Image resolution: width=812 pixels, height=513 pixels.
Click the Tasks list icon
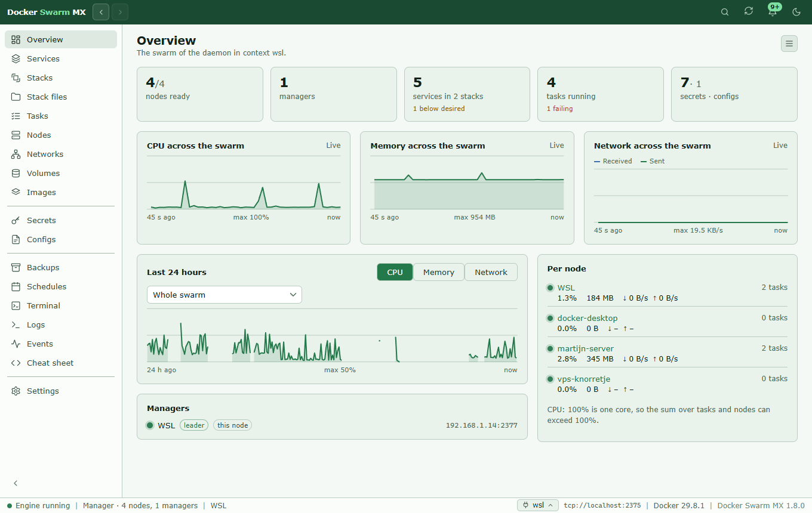pyautogui.click(x=16, y=116)
